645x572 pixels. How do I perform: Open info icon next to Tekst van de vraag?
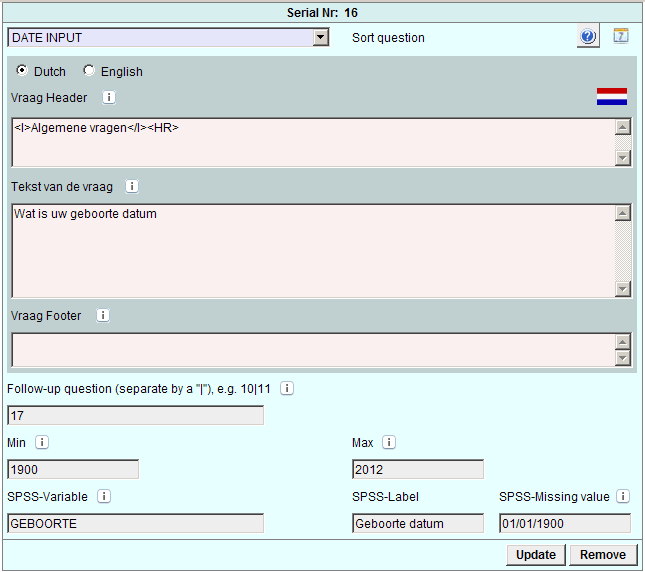coord(132,186)
